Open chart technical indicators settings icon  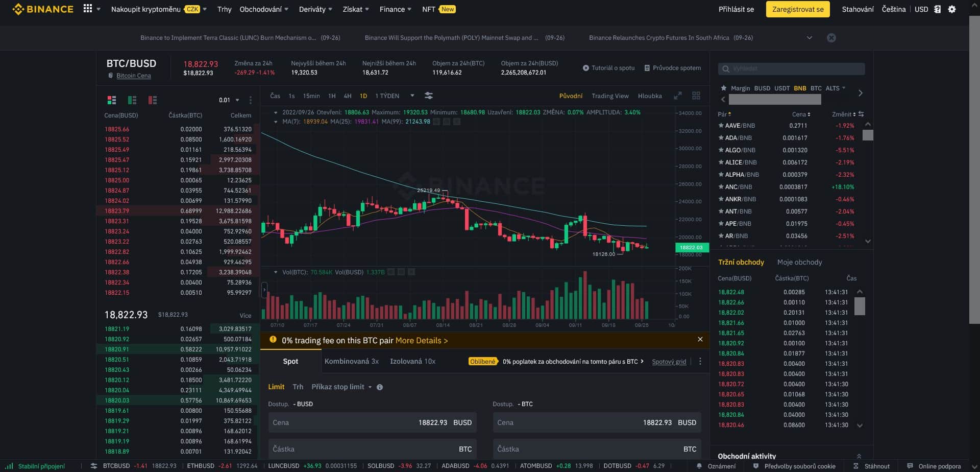tap(429, 96)
